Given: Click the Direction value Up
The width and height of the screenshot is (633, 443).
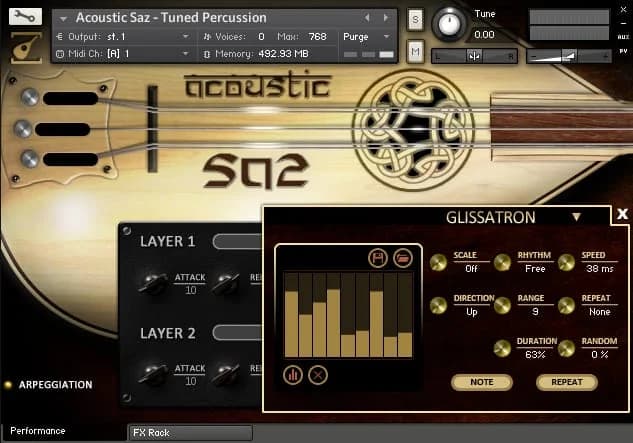Looking at the screenshot, I should [472, 312].
